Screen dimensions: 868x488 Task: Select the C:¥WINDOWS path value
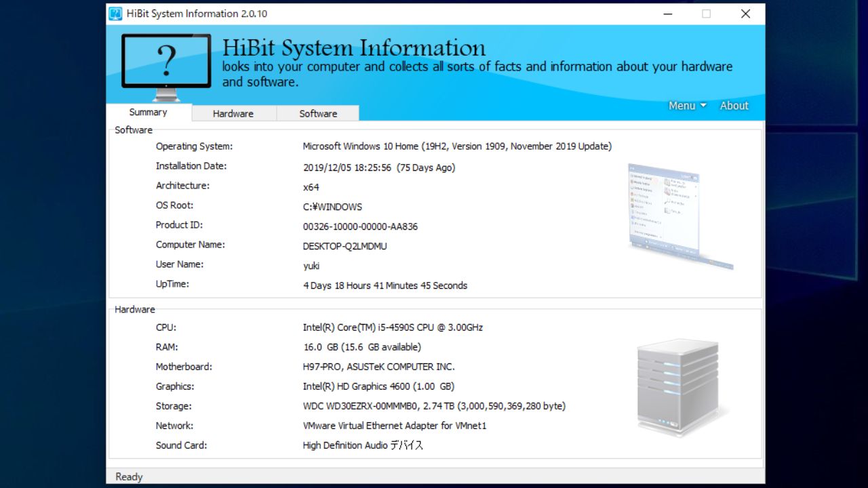tap(332, 207)
